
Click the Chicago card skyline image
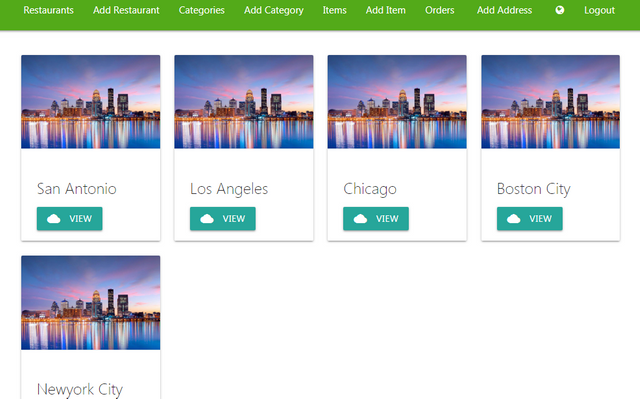[x=397, y=102]
